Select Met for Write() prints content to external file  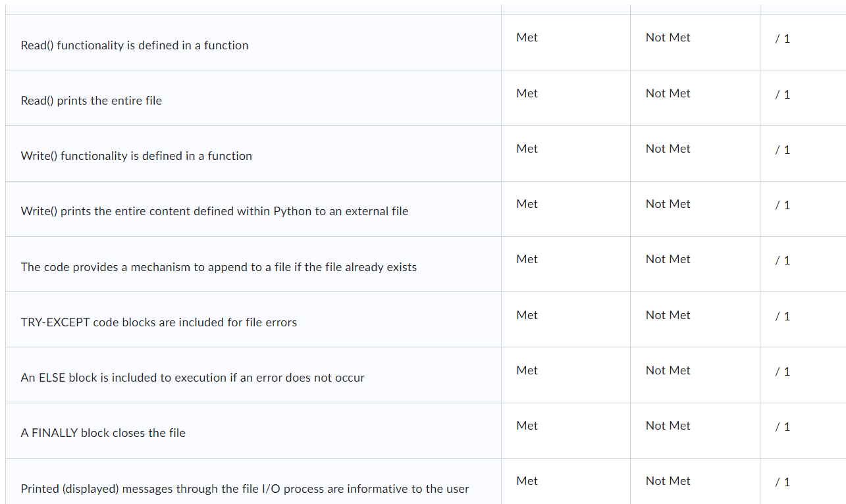tap(527, 204)
